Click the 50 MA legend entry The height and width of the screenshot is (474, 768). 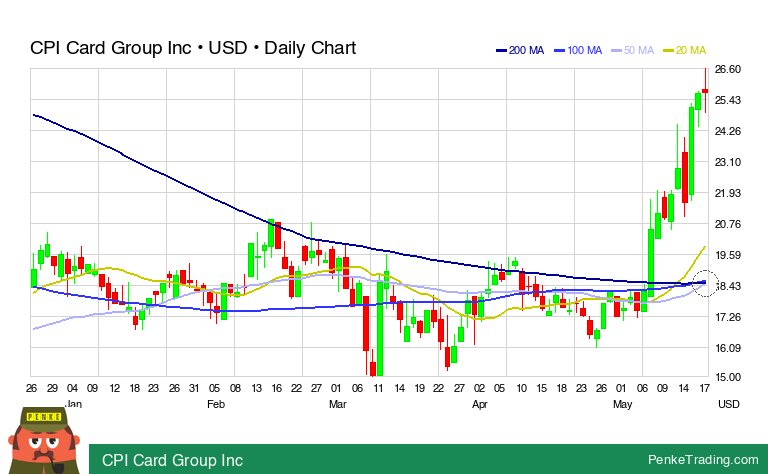click(x=633, y=50)
